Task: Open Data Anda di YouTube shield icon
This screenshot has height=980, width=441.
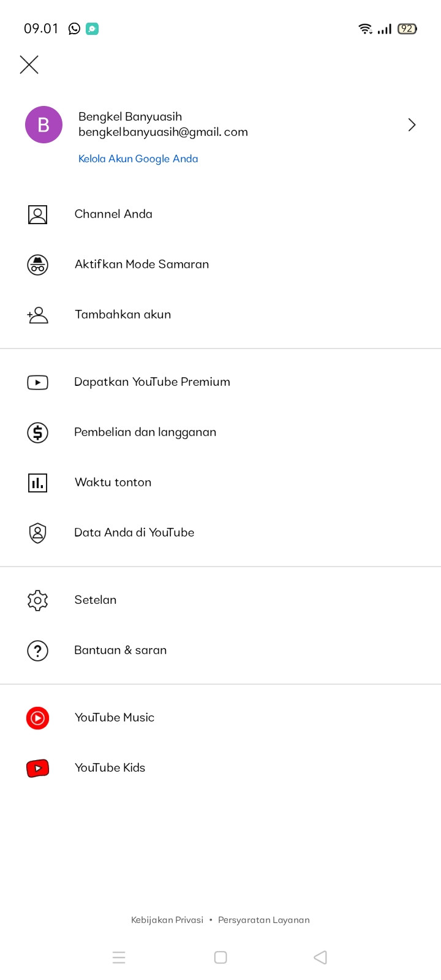Action: coord(37,533)
